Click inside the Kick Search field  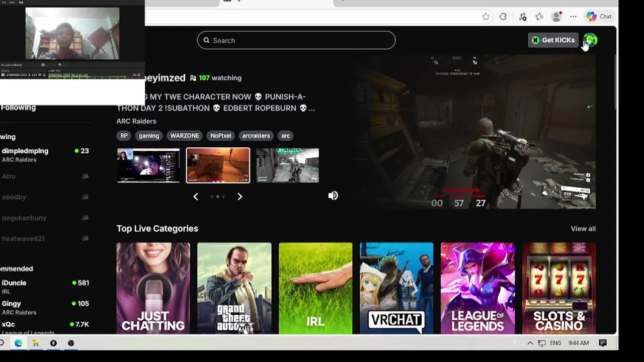[x=296, y=40]
